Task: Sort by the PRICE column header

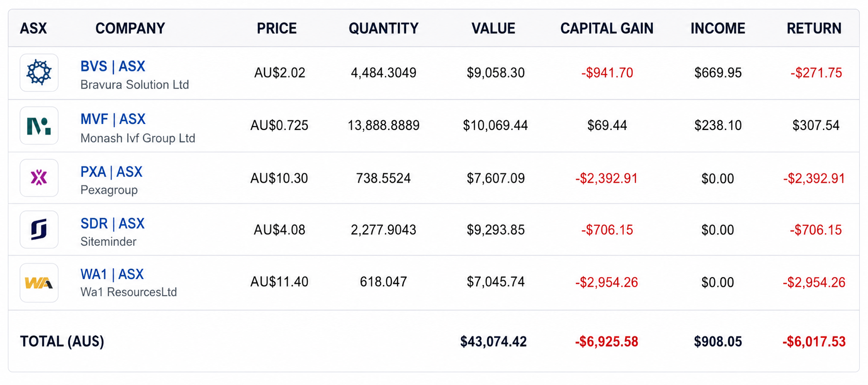Action: tap(277, 29)
